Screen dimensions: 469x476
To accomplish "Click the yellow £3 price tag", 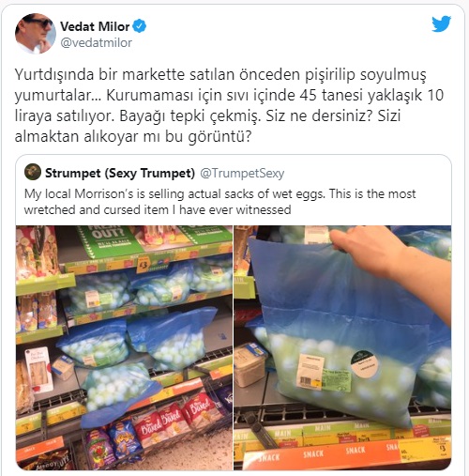I will pos(144,265).
